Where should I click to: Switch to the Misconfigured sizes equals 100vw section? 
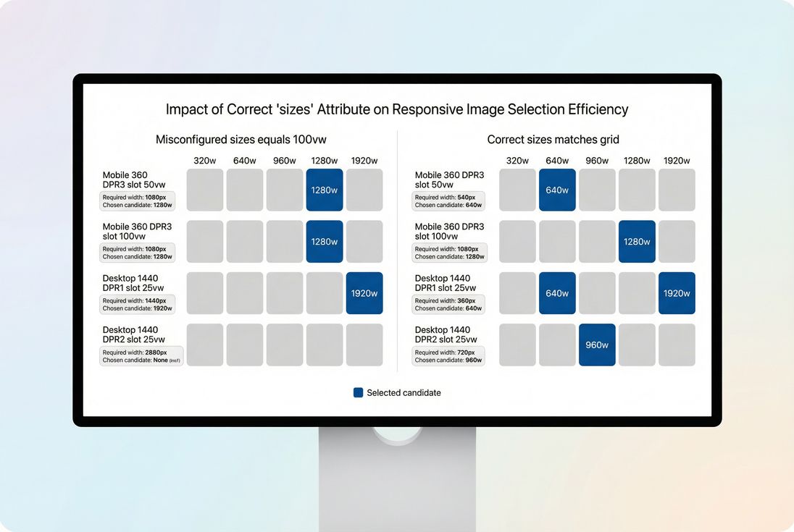pyautogui.click(x=242, y=139)
